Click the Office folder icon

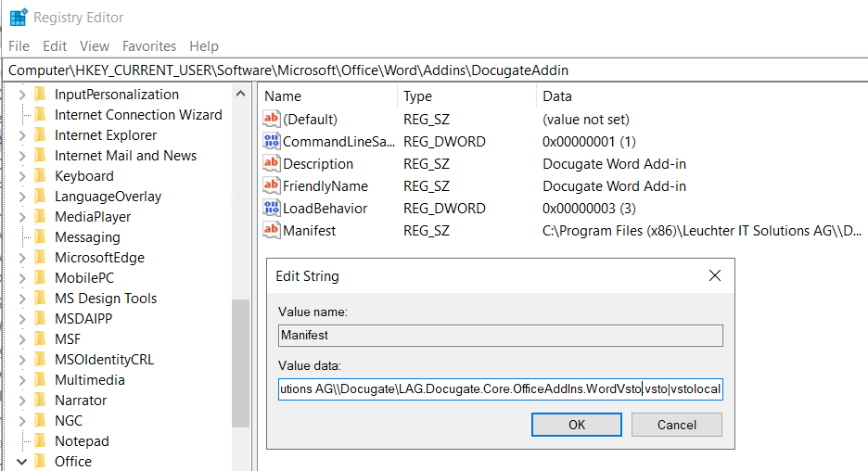[x=41, y=461]
